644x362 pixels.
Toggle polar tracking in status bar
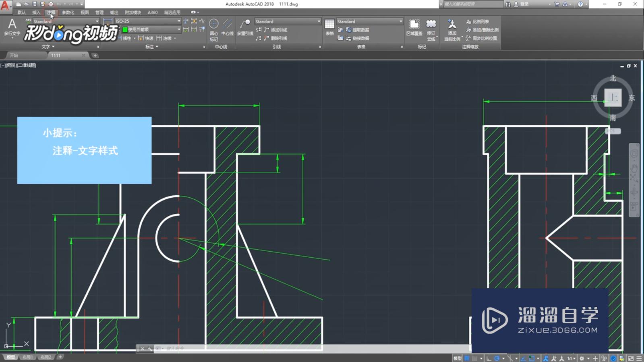pos(497,358)
